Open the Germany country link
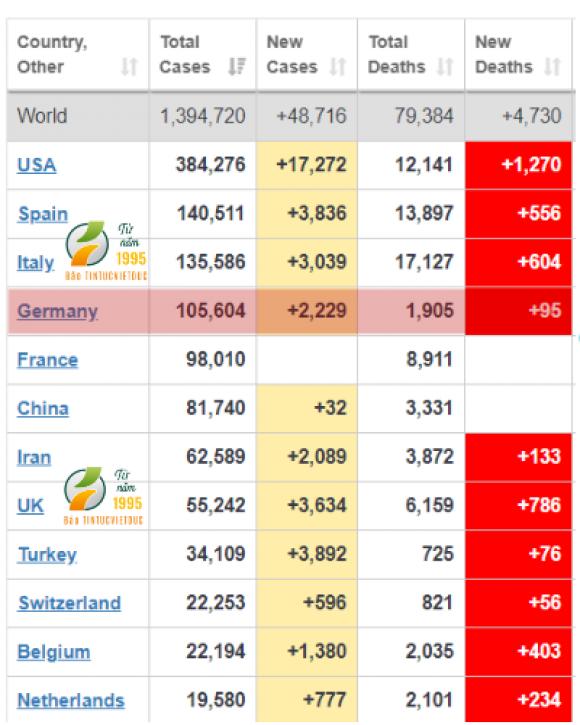This screenshot has height=725, width=580. [x=57, y=311]
